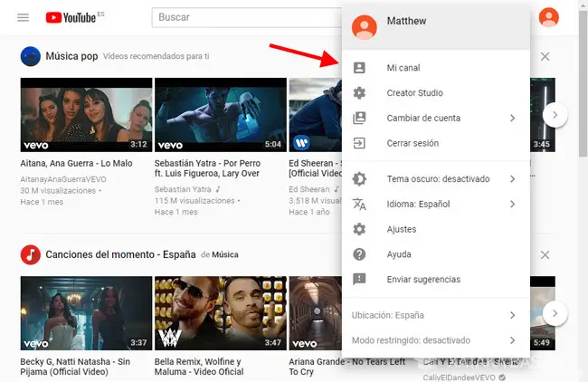Open Bella Remix thumbnail
Viewport: 588px width, 382px height.
(221, 313)
